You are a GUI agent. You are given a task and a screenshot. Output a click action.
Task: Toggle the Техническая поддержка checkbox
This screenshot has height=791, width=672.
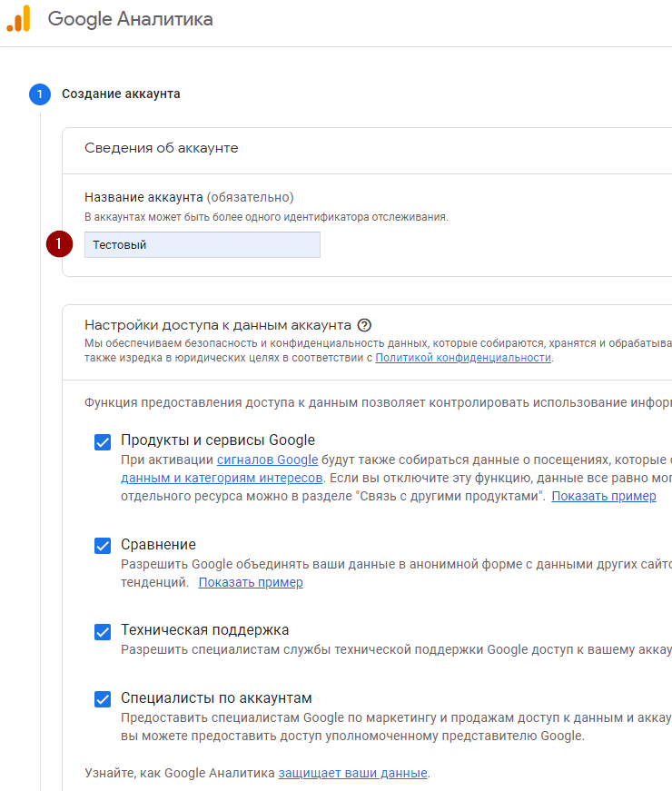tap(103, 631)
